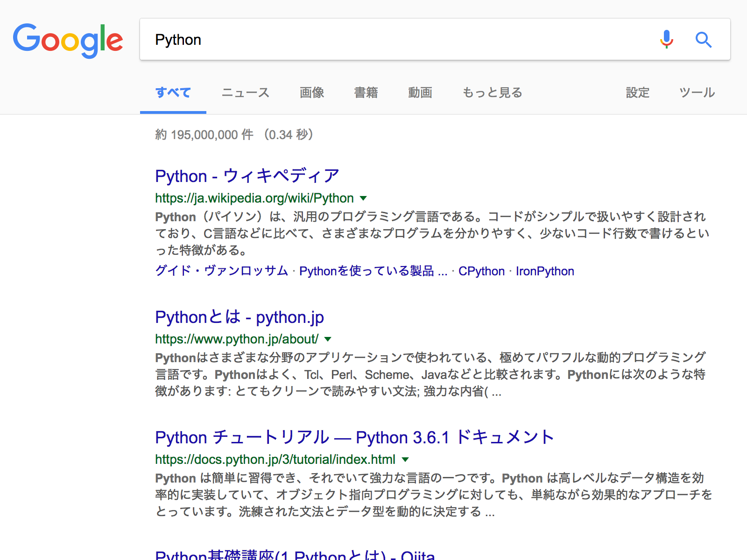Open the Python - ウィキペディア result

click(247, 176)
